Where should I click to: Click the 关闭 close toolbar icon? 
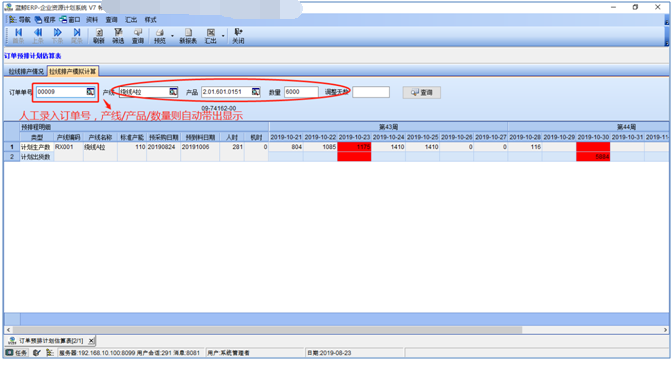238,36
